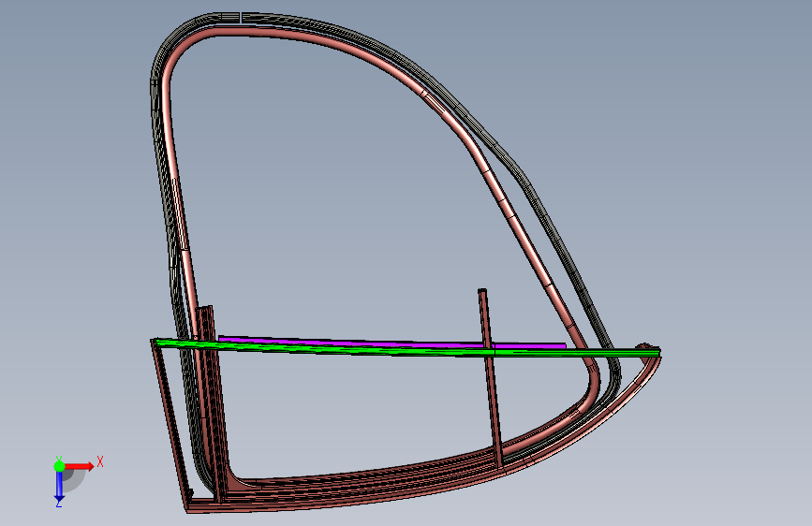This screenshot has height=526, width=812.
Task: Select the green horizontal bar in the model
Action: [406, 349]
